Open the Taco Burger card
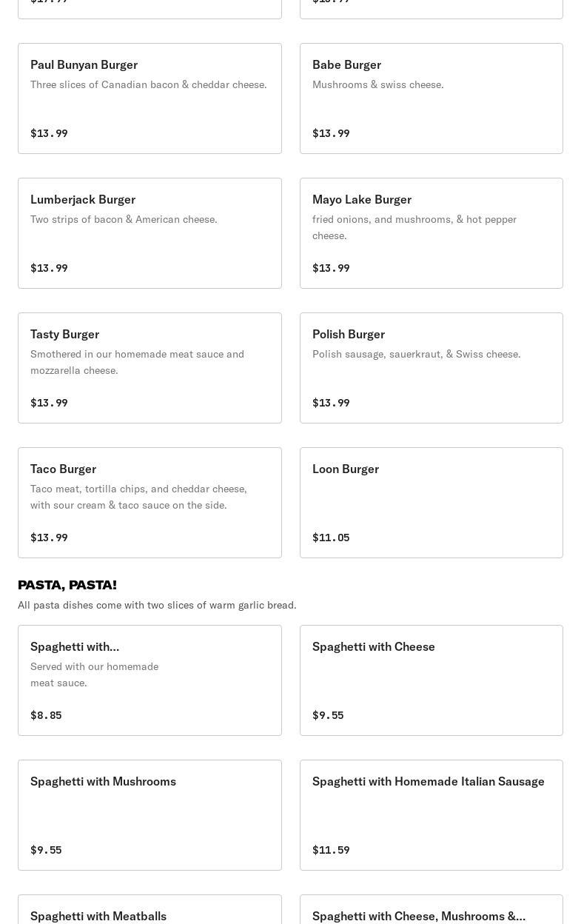 coord(150,503)
